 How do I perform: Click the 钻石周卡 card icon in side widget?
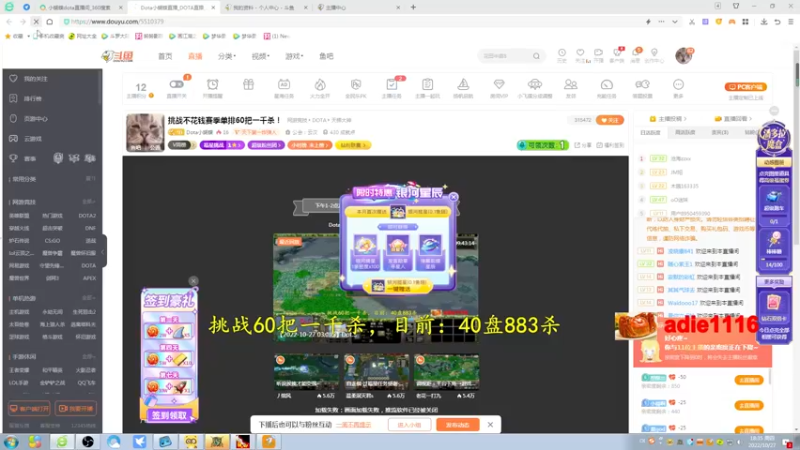point(773,304)
